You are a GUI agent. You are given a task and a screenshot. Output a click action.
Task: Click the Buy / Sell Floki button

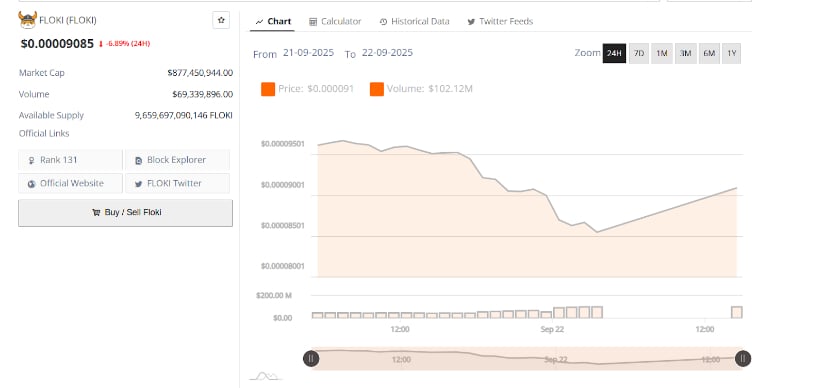pos(125,213)
